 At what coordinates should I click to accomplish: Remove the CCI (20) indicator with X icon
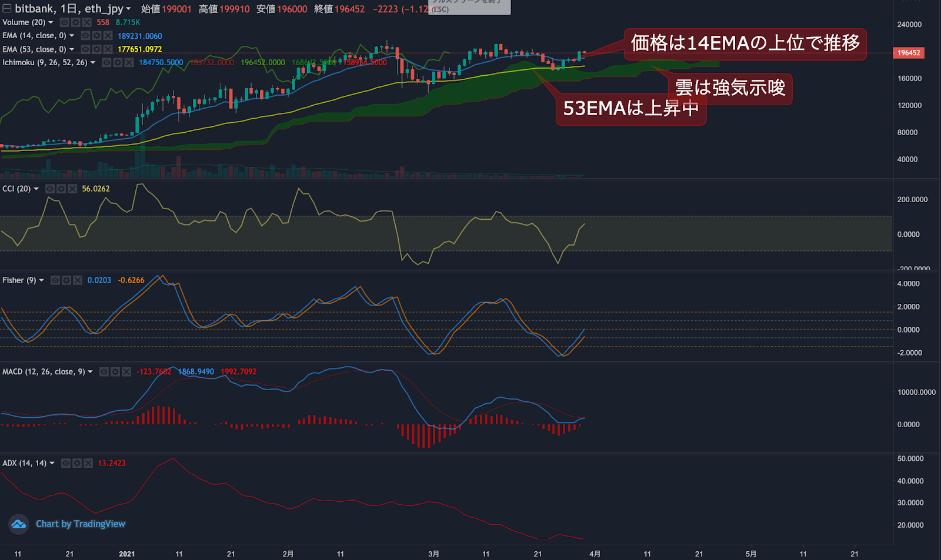(x=72, y=189)
